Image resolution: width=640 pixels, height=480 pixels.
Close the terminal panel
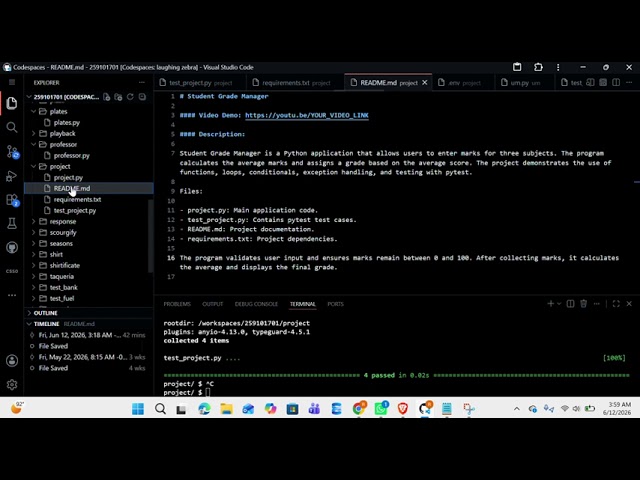[629, 304]
